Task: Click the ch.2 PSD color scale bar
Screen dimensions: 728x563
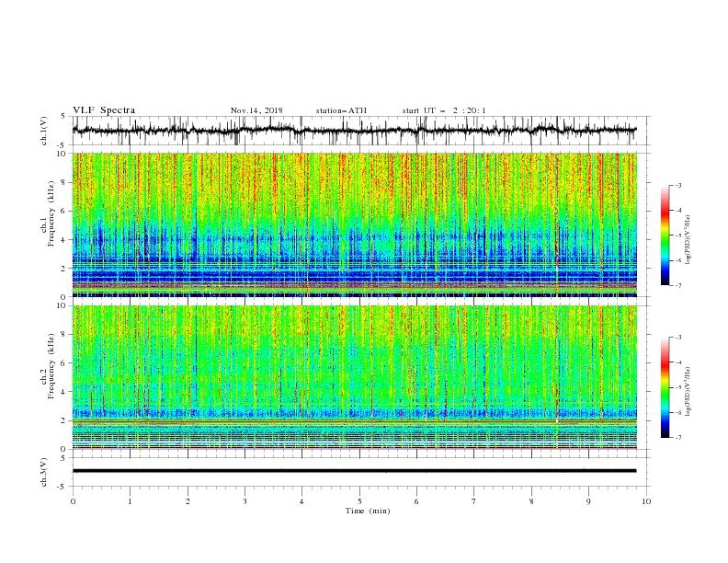Action: pos(665,387)
